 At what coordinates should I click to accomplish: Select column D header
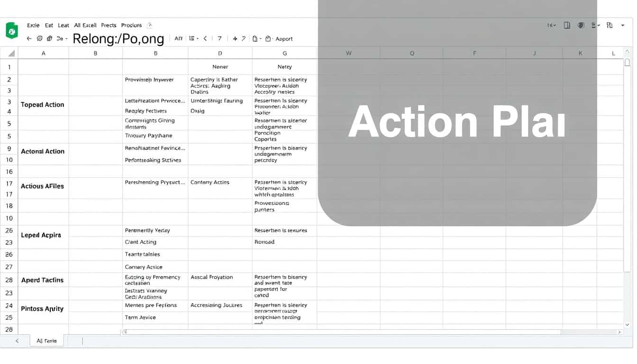(x=220, y=53)
